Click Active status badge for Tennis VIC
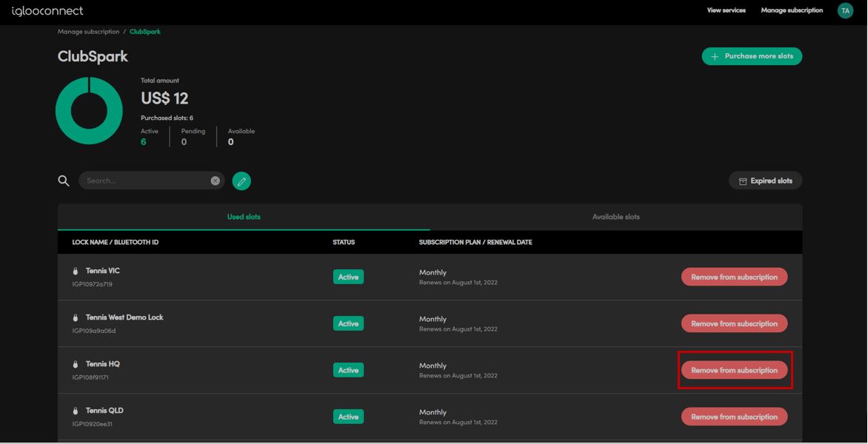 pyautogui.click(x=348, y=277)
